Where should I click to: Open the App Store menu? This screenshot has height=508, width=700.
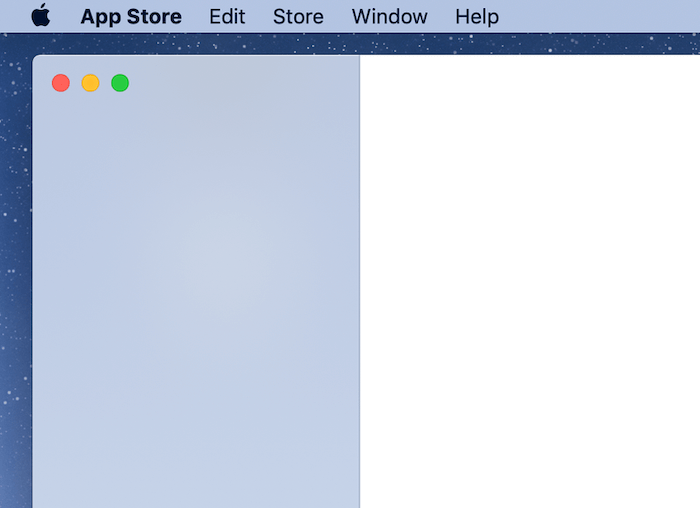click(x=131, y=17)
